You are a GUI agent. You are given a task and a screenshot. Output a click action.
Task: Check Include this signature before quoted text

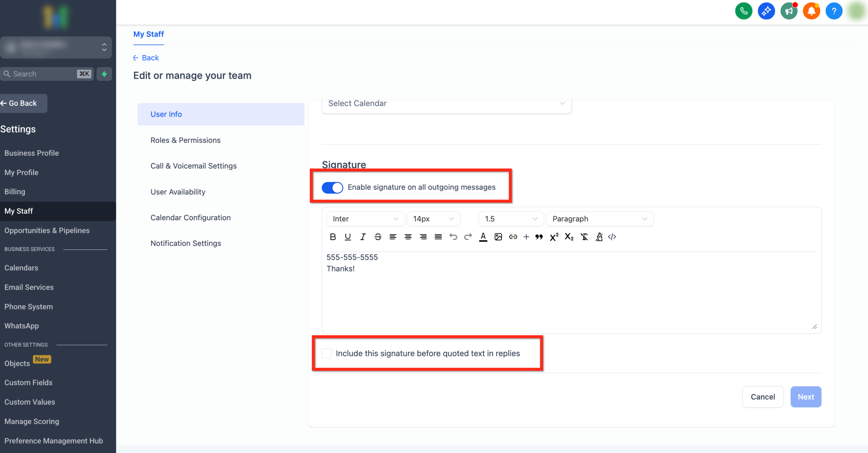326,353
